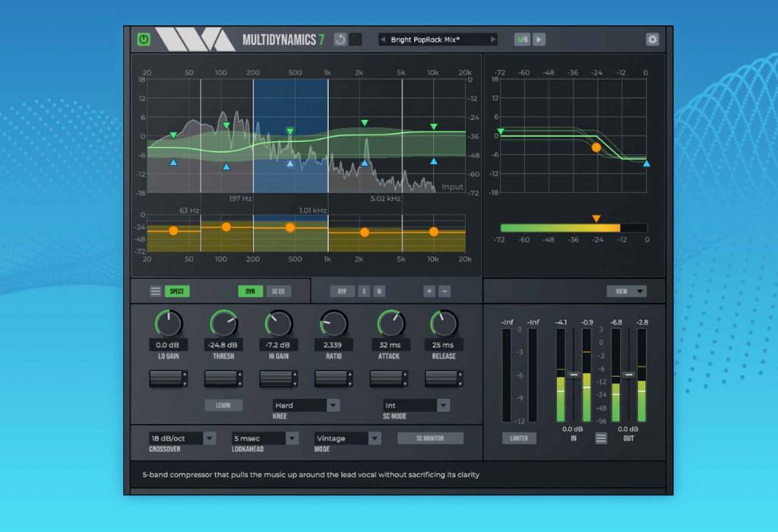Open the LOOKAHEAD dropdown showing 5 msec
This screenshot has width=778, height=532.
pos(265,439)
